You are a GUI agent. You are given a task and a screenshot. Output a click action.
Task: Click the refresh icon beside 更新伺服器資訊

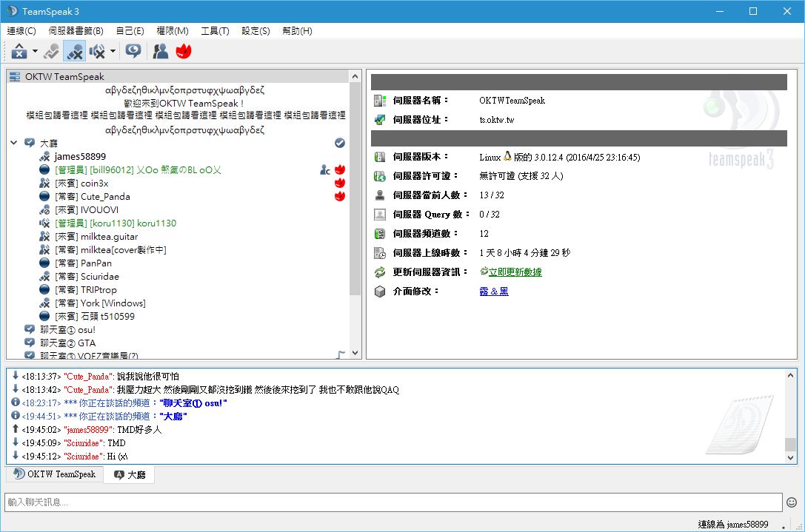tap(379, 272)
